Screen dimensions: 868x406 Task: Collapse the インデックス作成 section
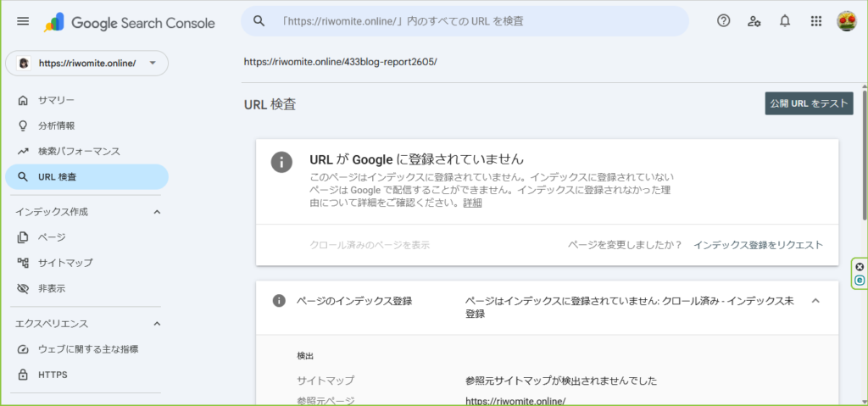coord(157,212)
